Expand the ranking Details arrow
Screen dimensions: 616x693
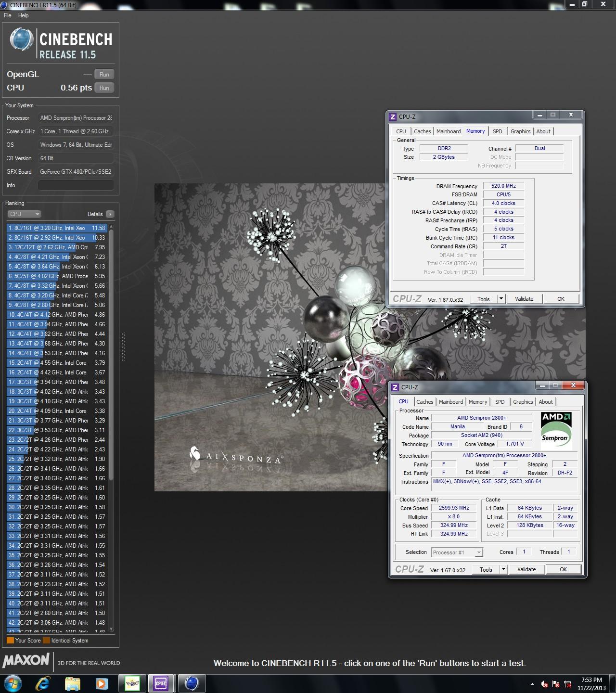[110, 214]
